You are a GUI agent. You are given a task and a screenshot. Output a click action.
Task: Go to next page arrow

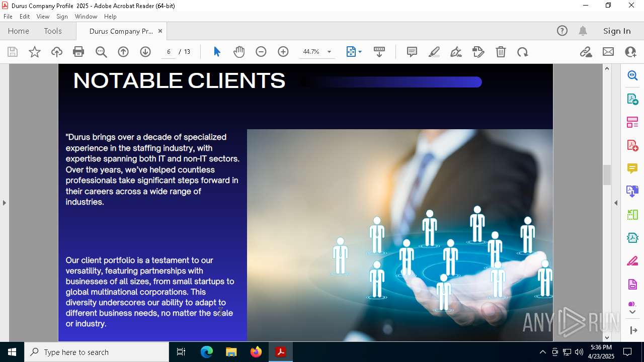click(x=145, y=52)
